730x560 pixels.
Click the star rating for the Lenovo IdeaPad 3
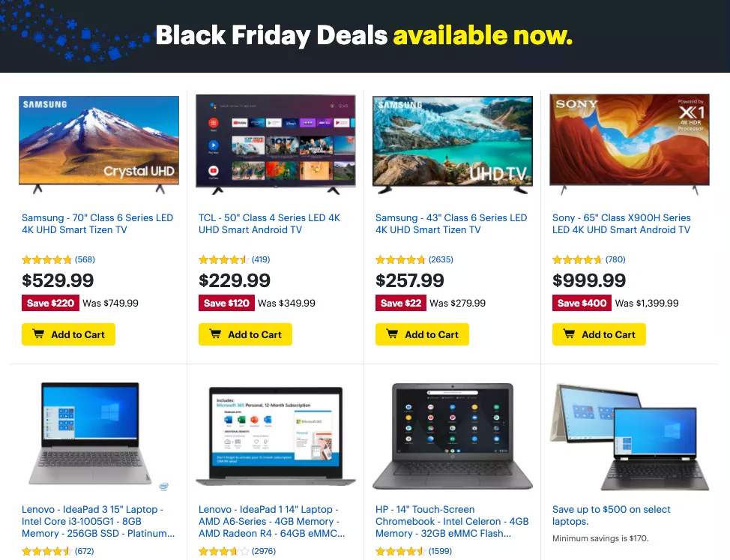46,551
